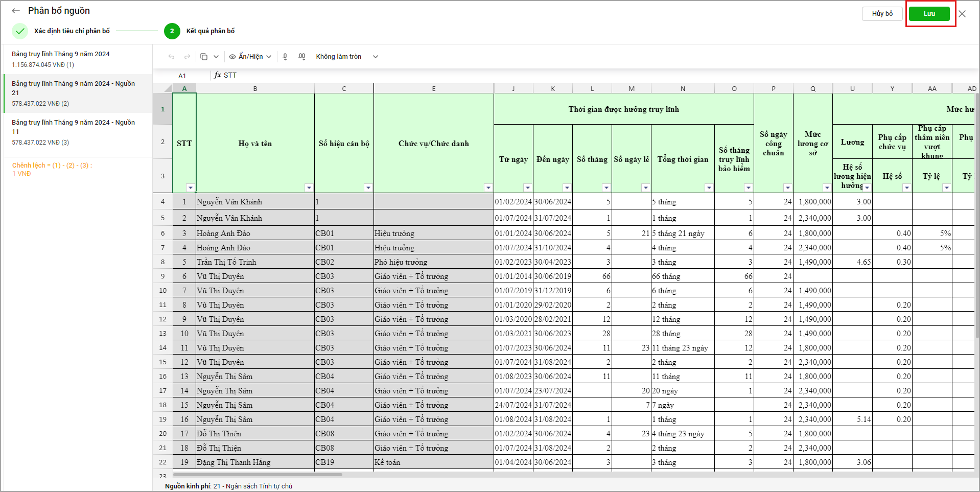The height and width of the screenshot is (492, 980).
Task: Click the Lưu button
Action: (929, 14)
